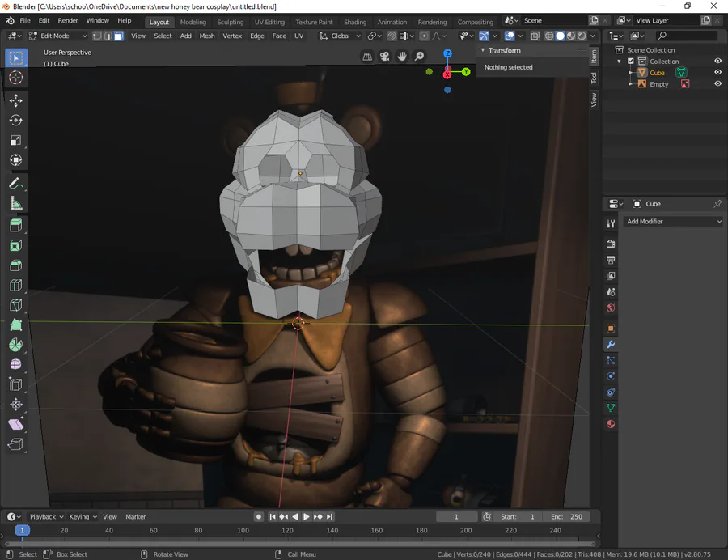Enable face select mode
Screen dimensions: 728x560
pyautogui.click(x=119, y=36)
